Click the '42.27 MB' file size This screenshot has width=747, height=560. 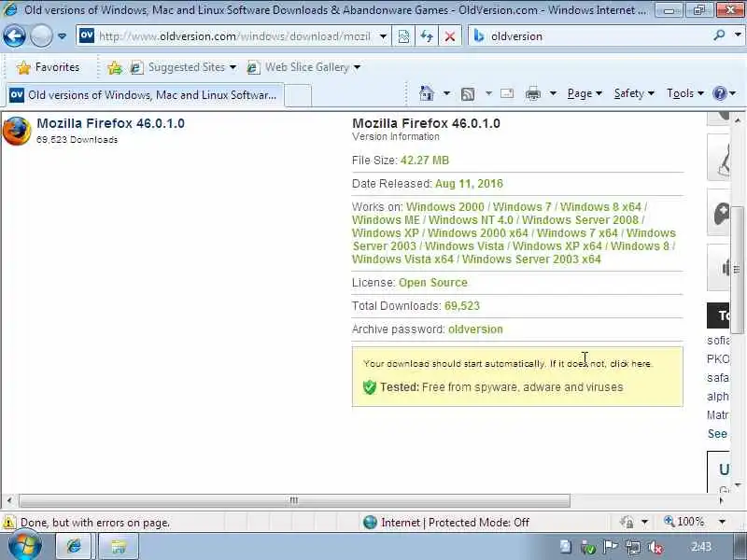coord(425,161)
